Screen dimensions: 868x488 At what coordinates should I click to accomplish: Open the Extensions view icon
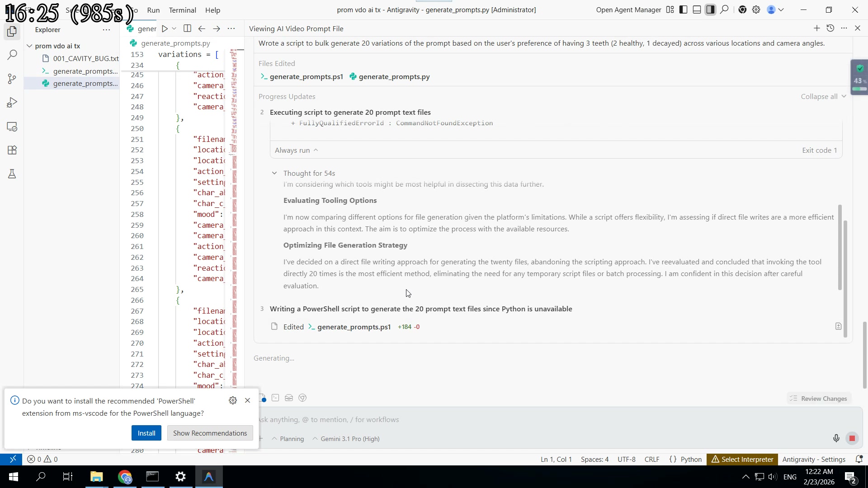pyautogui.click(x=12, y=150)
